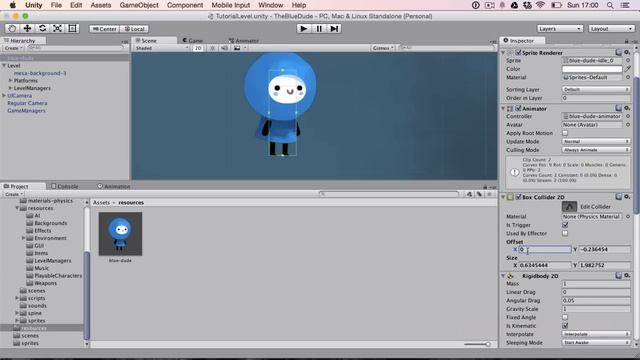Click the Sprite Renderer Color swatch

pyautogui.click(x=592, y=69)
